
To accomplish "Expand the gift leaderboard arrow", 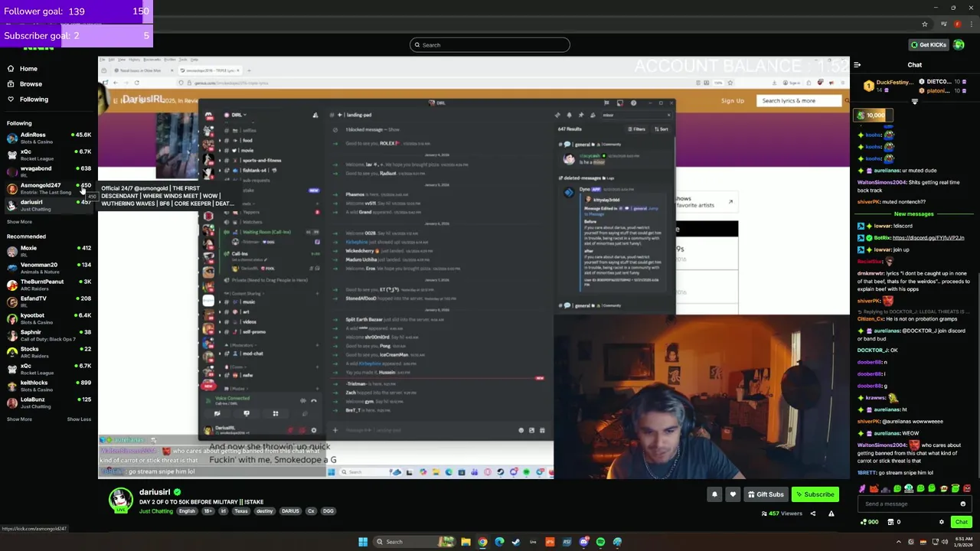I will (x=915, y=101).
